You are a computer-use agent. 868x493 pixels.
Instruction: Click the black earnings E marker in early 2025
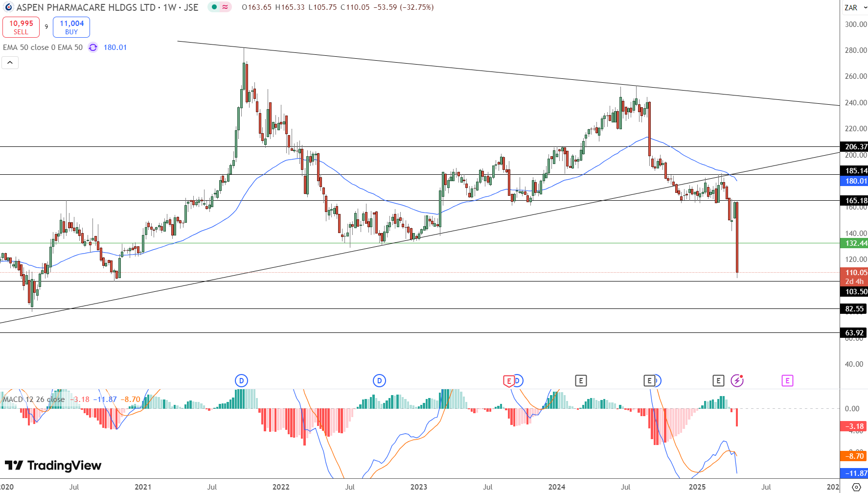(718, 380)
